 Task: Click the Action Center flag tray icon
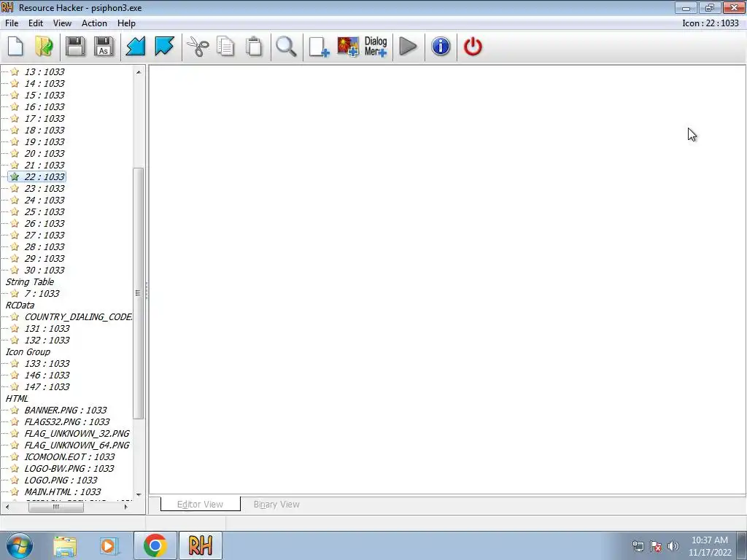656,546
